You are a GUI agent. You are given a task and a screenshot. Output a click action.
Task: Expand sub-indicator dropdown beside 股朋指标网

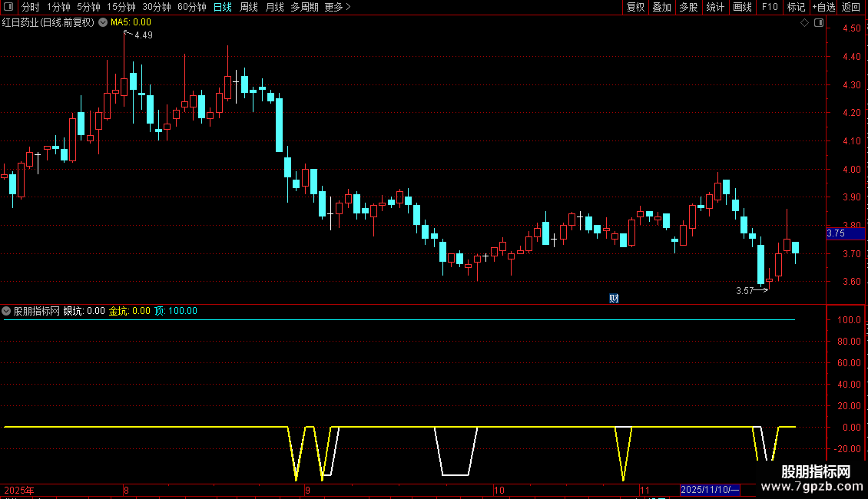[x=6, y=312]
